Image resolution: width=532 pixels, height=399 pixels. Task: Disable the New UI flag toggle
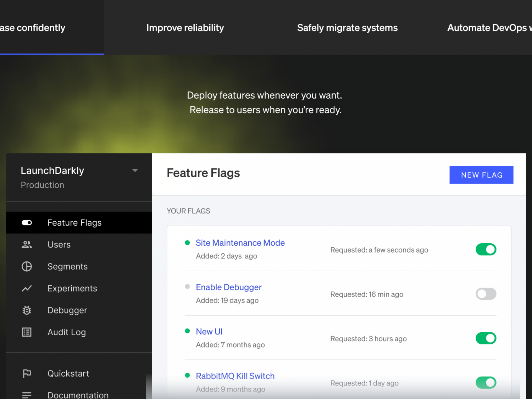(x=486, y=338)
